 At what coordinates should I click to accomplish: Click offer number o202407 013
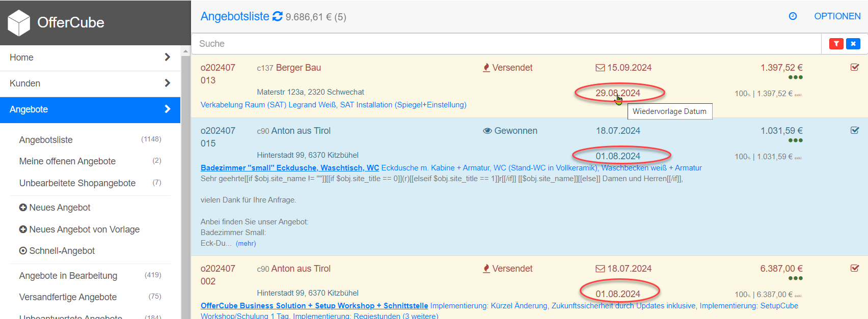218,74
